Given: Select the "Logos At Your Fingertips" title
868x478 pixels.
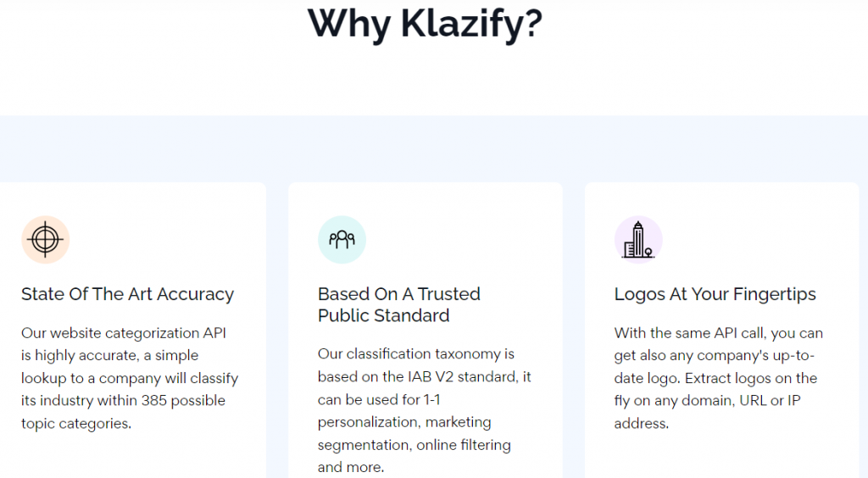Looking at the screenshot, I should [715, 294].
